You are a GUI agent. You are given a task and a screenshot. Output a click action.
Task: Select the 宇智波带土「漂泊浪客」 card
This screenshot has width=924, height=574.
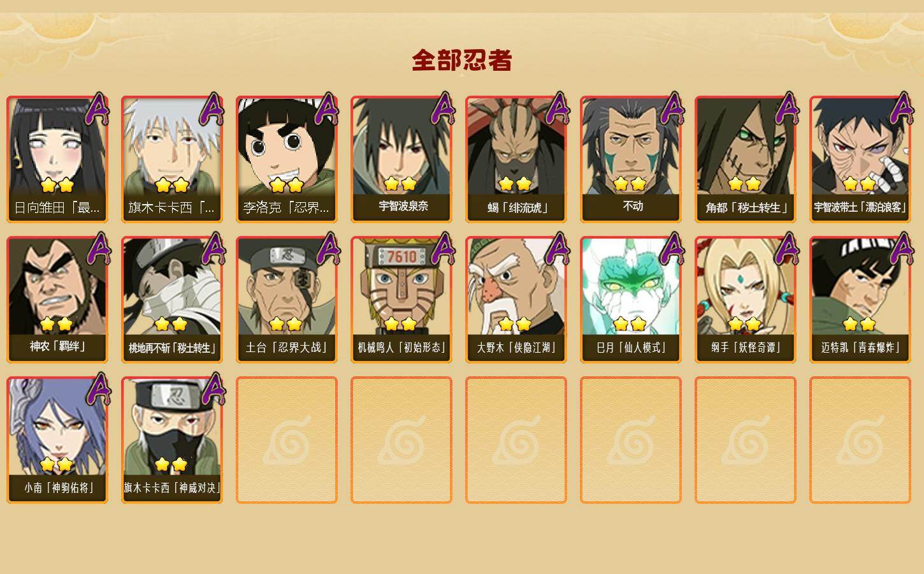pos(860,159)
